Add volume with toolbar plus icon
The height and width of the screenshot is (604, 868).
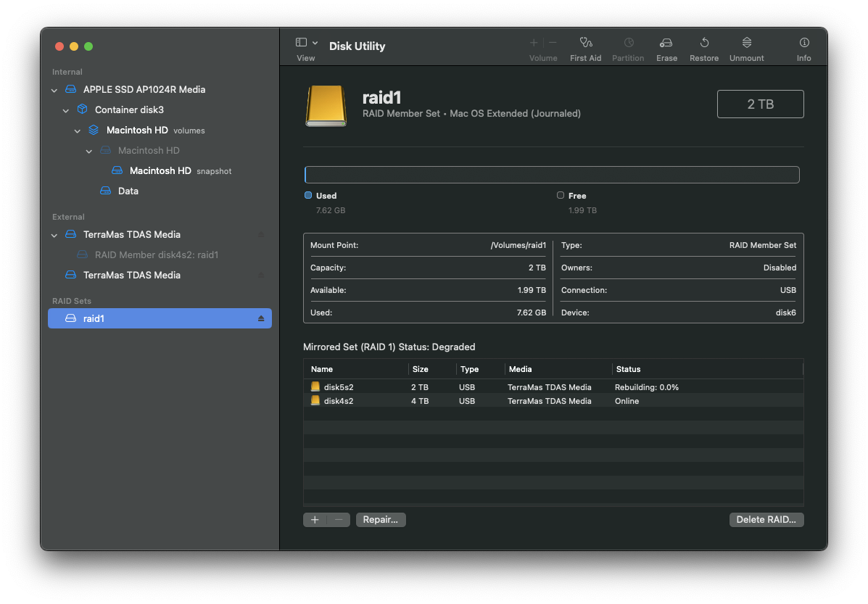click(534, 43)
